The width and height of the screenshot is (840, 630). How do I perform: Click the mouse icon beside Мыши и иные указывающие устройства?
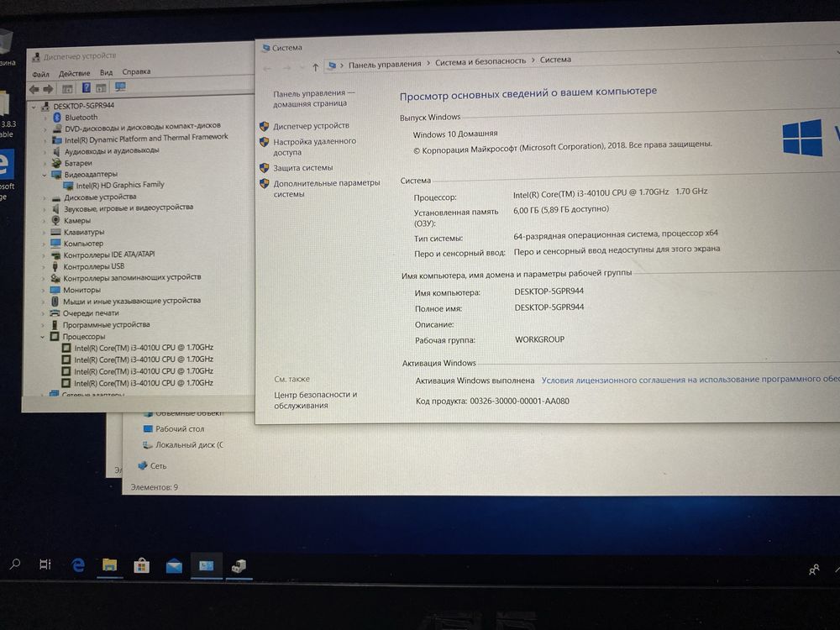coord(55,301)
